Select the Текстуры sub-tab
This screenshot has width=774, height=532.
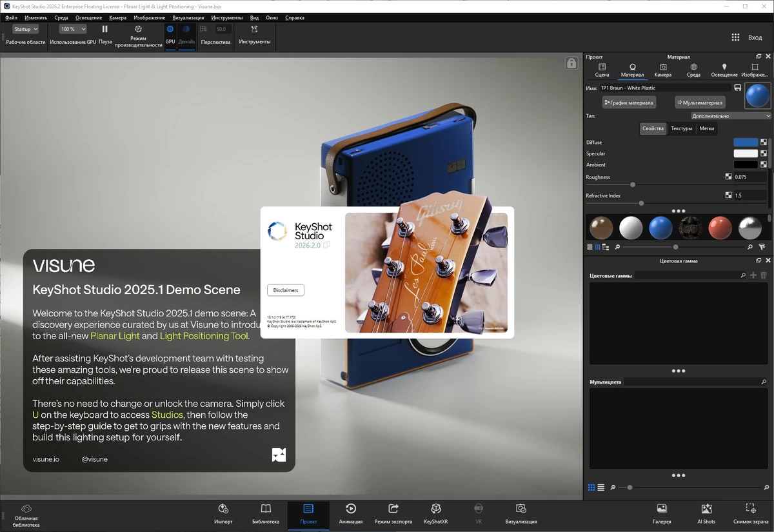point(681,128)
